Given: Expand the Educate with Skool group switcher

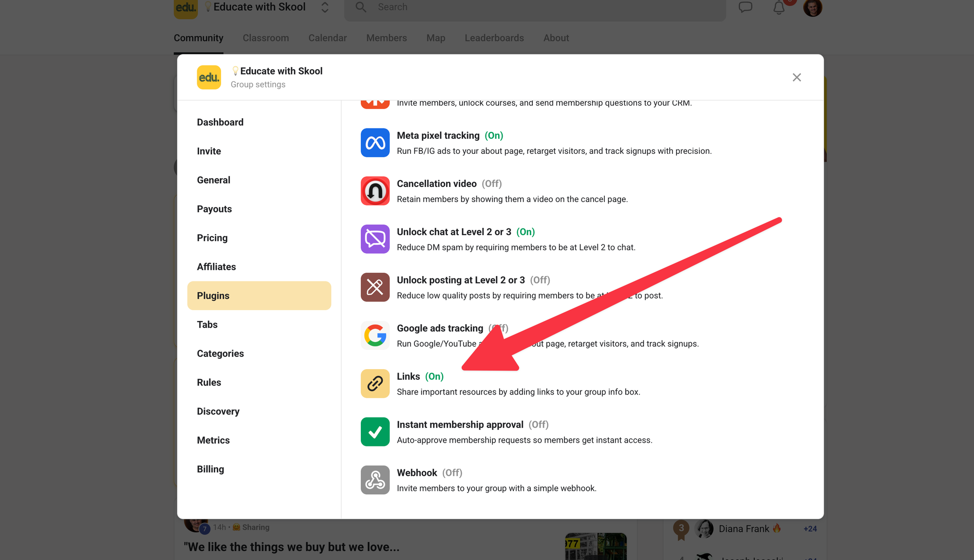Looking at the screenshot, I should click(x=325, y=7).
